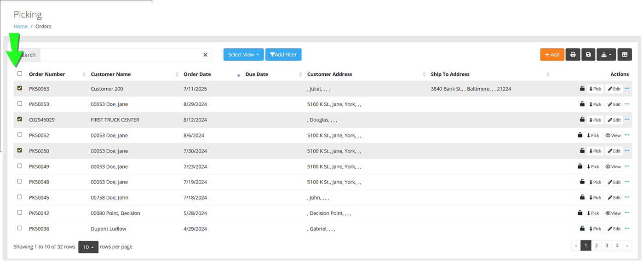Click the orange Add button

click(552, 55)
